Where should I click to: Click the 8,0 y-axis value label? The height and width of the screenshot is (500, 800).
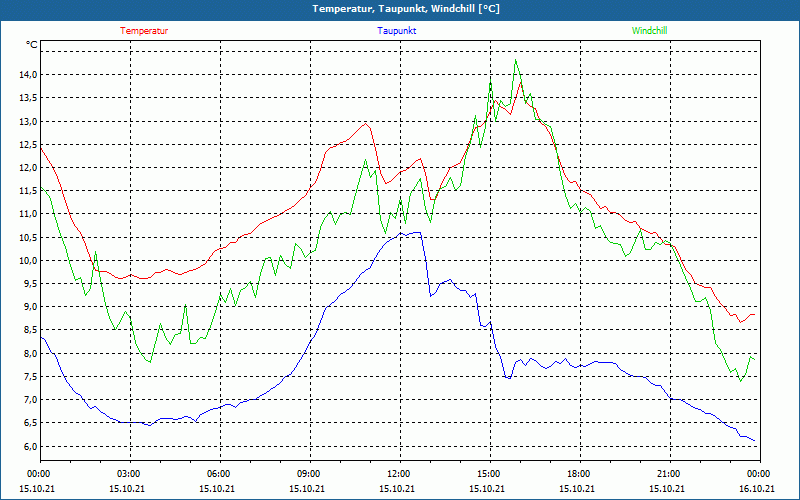[26, 354]
